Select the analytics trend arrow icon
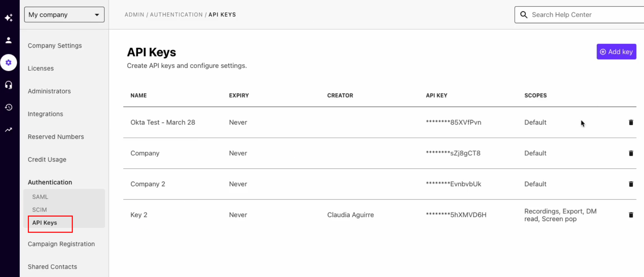 pos(9,130)
